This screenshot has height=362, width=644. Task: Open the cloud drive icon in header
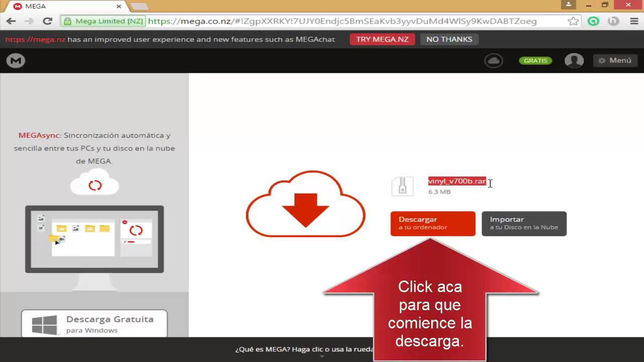494,60
